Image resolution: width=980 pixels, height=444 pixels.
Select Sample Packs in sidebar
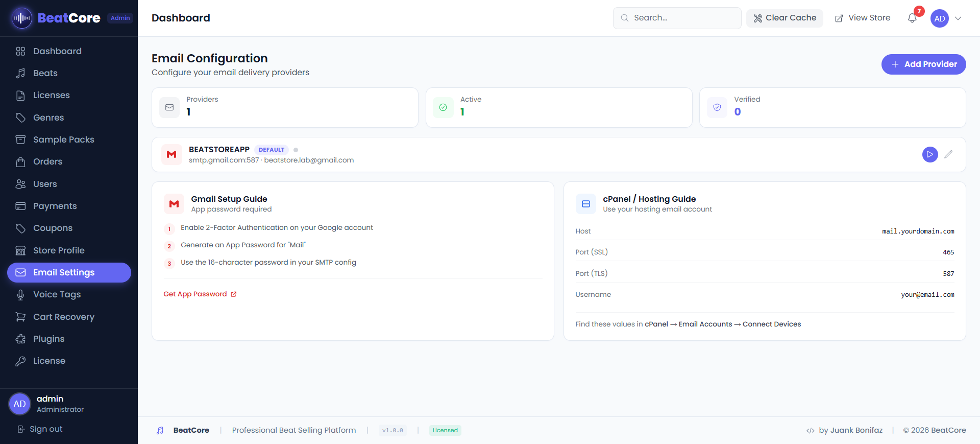[63, 139]
